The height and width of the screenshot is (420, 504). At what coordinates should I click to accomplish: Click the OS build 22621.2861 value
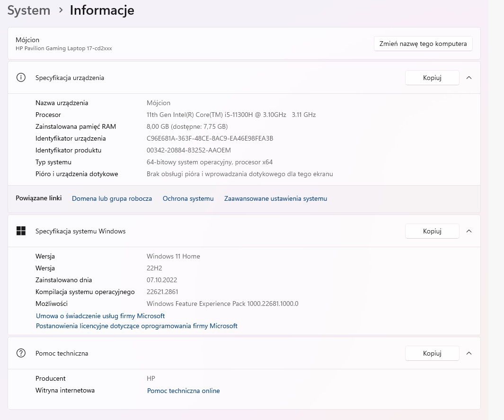pyautogui.click(x=162, y=292)
